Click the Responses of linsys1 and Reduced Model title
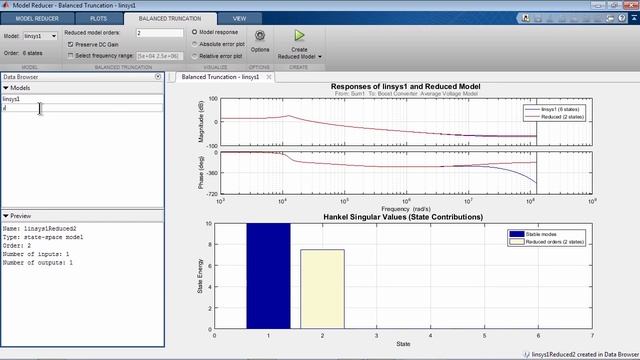 click(x=405, y=87)
